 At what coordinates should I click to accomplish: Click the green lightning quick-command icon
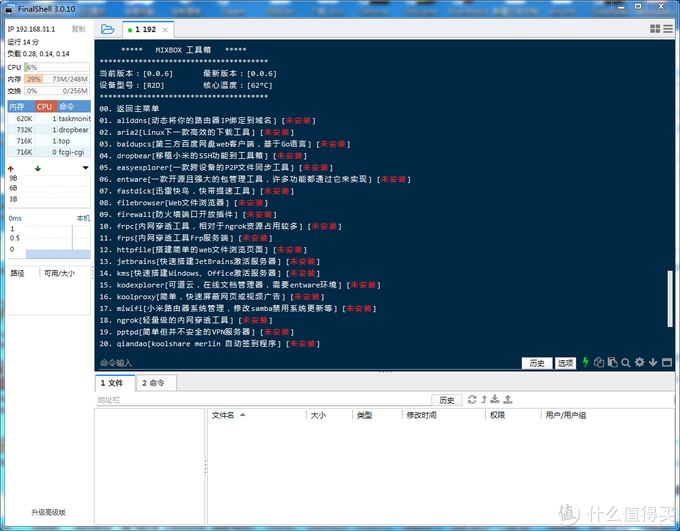(586, 363)
